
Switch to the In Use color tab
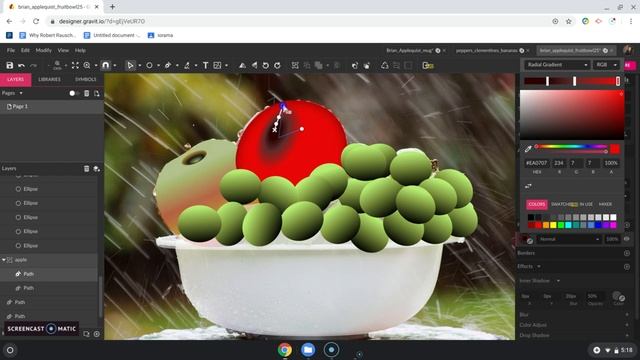(x=586, y=204)
